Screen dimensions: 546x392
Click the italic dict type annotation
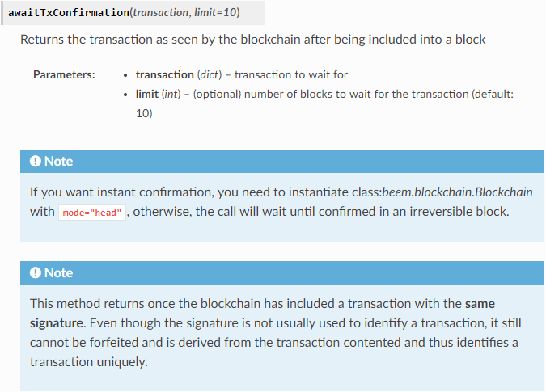[210, 75]
